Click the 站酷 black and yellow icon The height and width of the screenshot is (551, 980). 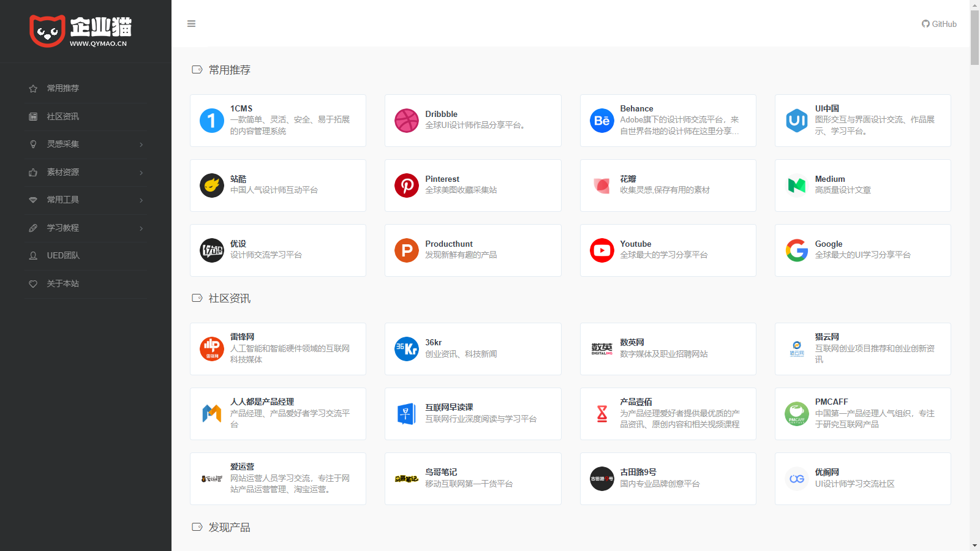click(212, 186)
